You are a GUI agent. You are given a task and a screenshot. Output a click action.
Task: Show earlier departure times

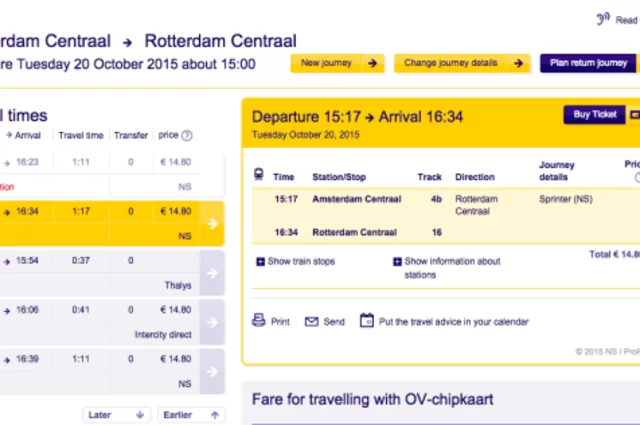(x=189, y=414)
